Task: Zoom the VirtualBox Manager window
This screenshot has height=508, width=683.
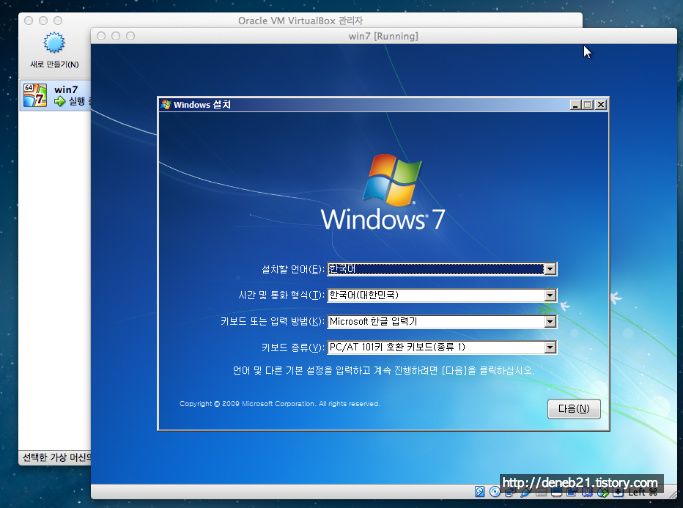Action: click(57, 20)
